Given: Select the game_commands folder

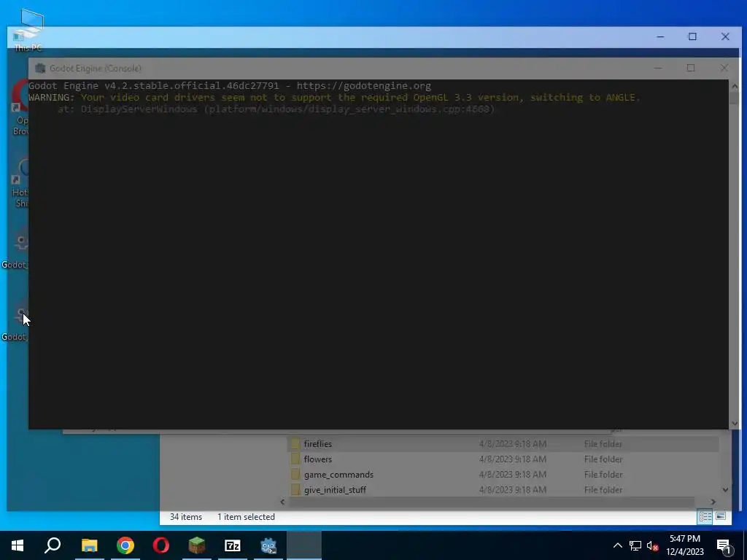Looking at the screenshot, I should (503, 474).
